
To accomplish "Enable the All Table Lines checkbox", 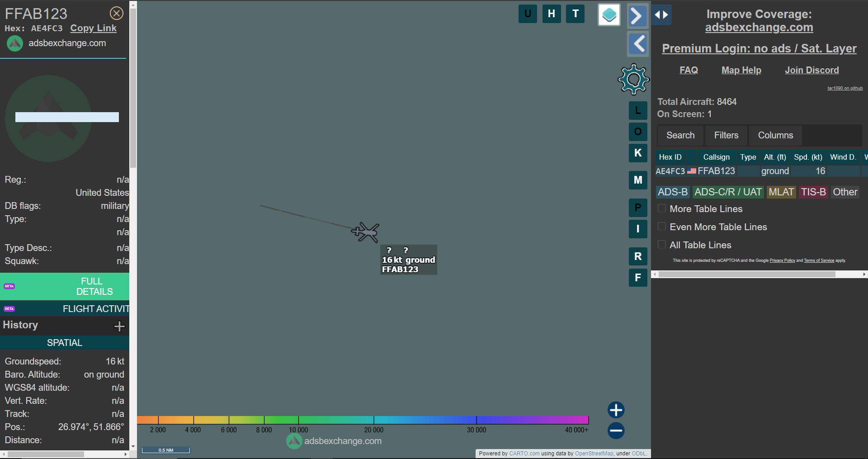I will point(661,245).
